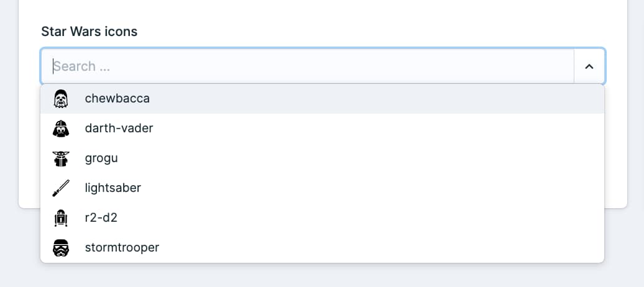Click the Darth Vader helmet icon
The height and width of the screenshot is (287, 644).
pos(61,129)
